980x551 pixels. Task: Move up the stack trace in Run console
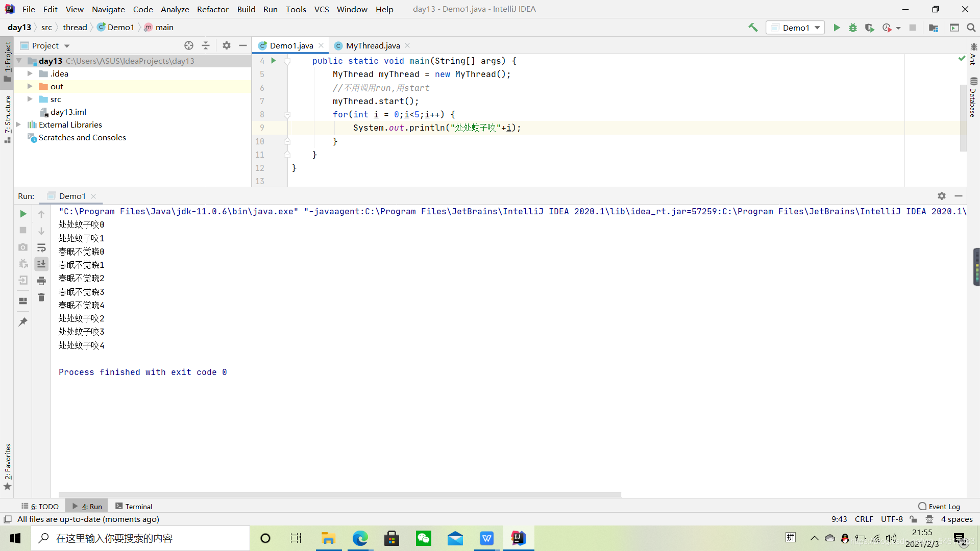41,214
